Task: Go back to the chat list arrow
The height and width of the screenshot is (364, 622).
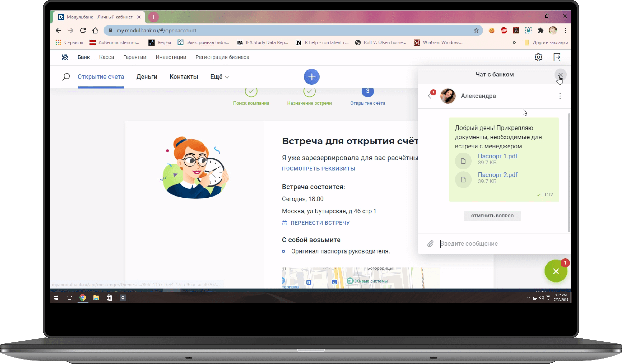Action: point(430,96)
